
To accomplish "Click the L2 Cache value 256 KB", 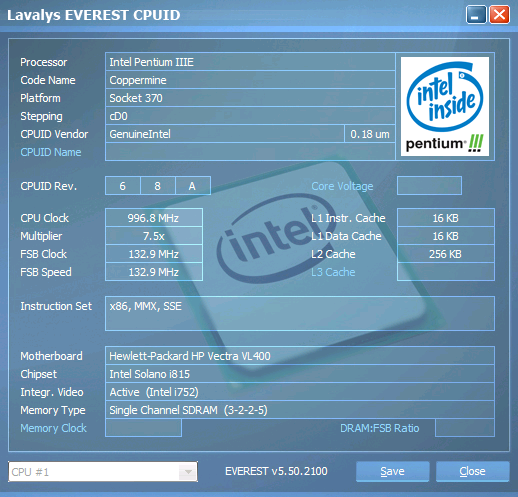I will [x=446, y=254].
